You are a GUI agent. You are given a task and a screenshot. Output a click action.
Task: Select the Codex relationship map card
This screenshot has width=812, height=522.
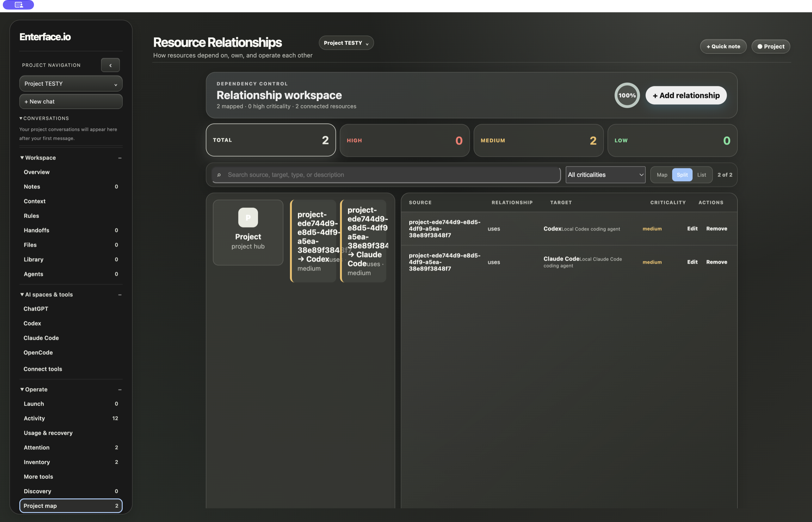(x=313, y=241)
